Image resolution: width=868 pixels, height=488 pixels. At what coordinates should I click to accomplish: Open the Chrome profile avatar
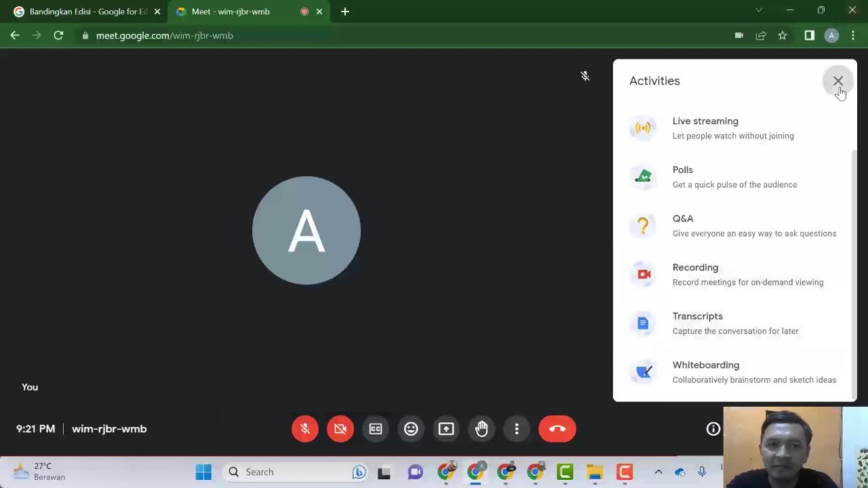pos(831,35)
